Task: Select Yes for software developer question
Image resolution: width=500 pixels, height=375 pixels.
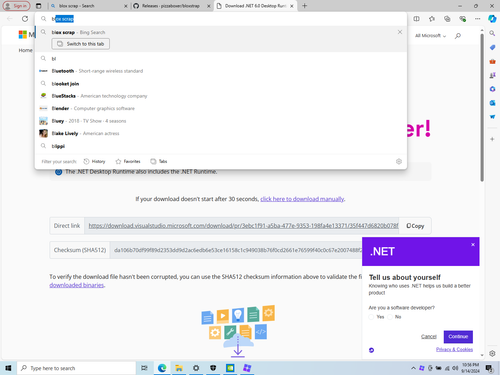Action: tap(371, 317)
